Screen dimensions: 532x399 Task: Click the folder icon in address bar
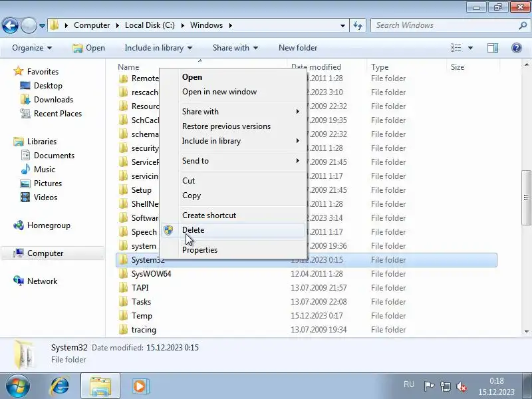pyautogui.click(x=54, y=25)
